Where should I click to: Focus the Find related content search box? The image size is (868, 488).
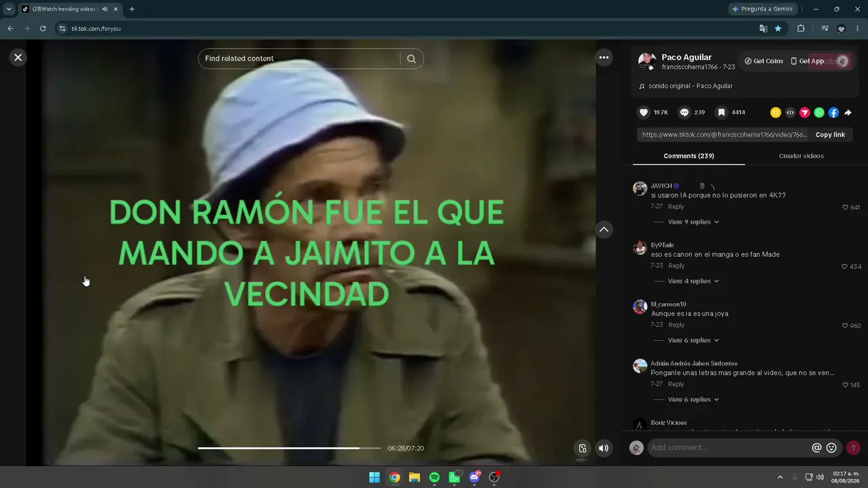tap(301, 58)
